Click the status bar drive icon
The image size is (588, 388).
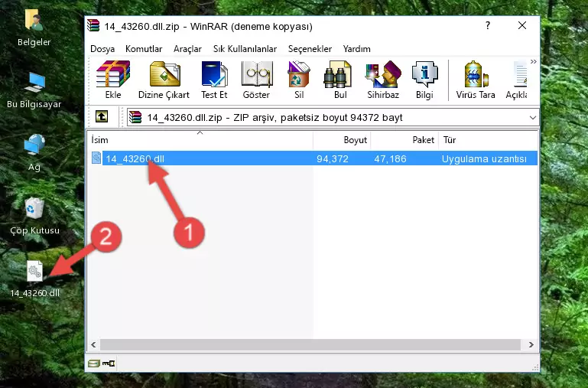tap(94, 364)
